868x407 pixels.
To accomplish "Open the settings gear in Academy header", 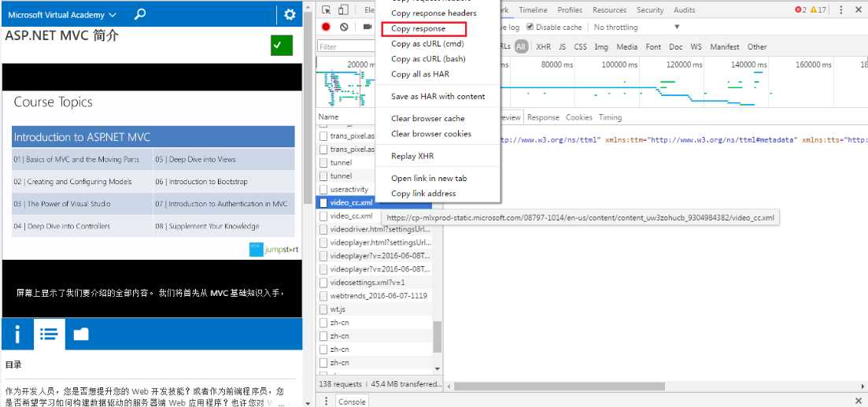I will tap(290, 15).
